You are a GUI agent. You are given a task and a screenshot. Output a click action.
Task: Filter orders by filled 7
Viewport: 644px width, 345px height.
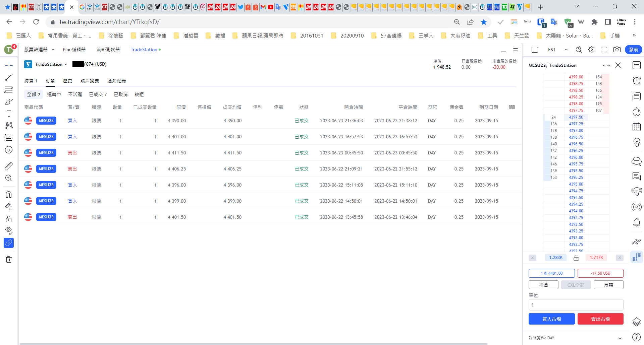[98, 94]
